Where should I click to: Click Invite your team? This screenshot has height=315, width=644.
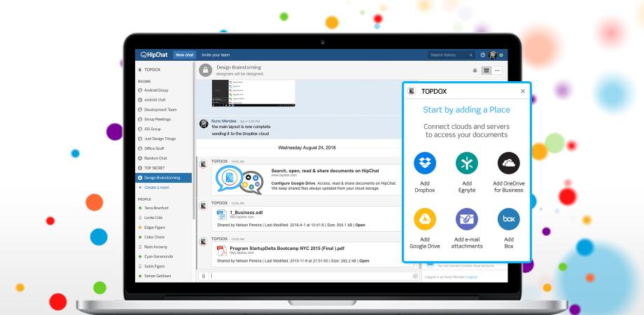[216, 55]
